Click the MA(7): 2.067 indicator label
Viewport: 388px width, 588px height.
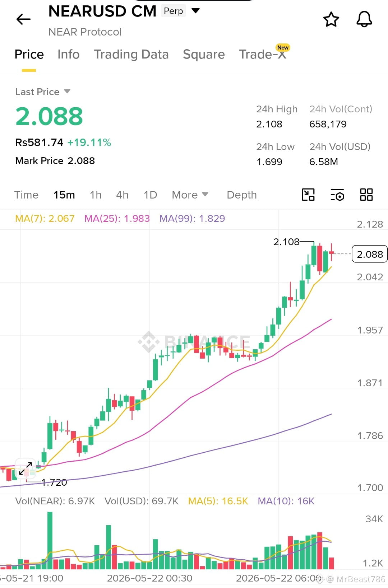tap(45, 218)
